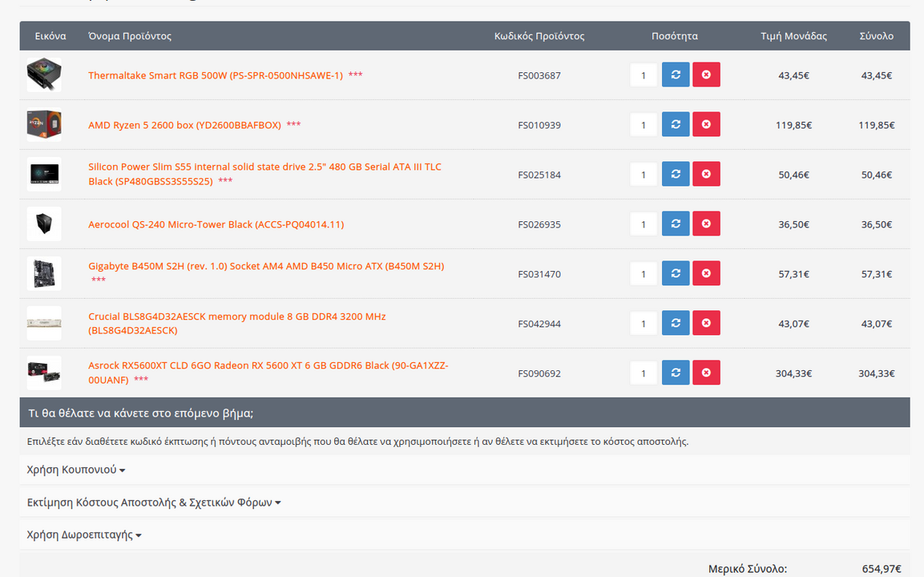Expand Χρήση Κουπονιού section

pyautogui.click(x=76, y=470)
